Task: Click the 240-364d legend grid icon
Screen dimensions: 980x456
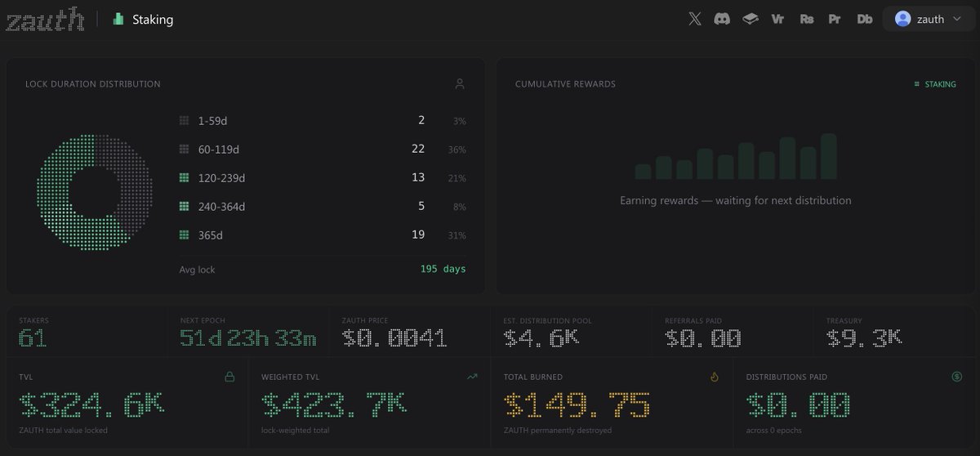Action: tap(184, 207)
